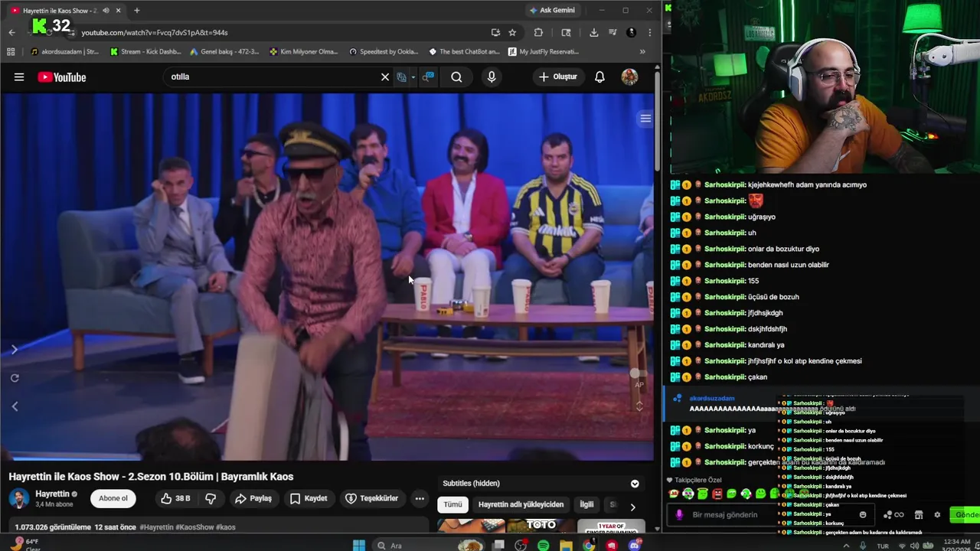The height and width of the screenshot is (551, 980).
Task: Click the Kaydet save button
Action: pyautogui.click(x=309, y=498)
